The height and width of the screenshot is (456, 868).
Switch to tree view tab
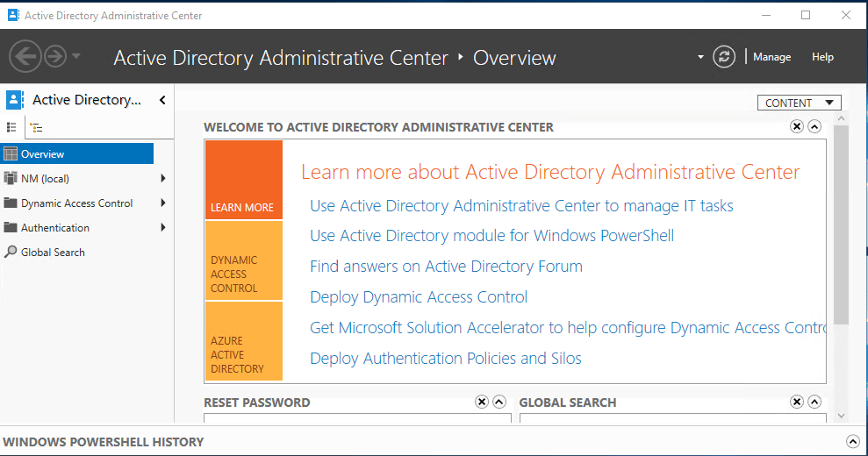coord(37,128)
